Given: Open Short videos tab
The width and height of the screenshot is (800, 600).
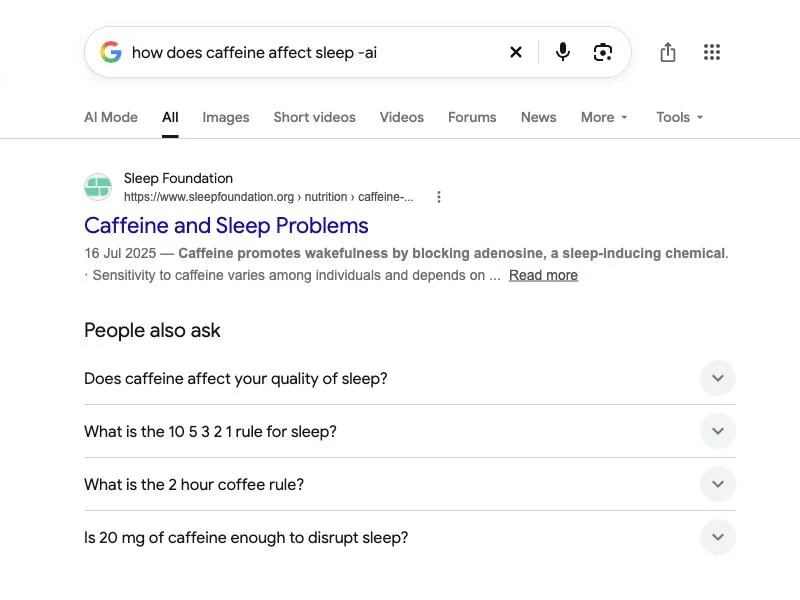Looking at the screenshot, I should [x=314, y=117].
